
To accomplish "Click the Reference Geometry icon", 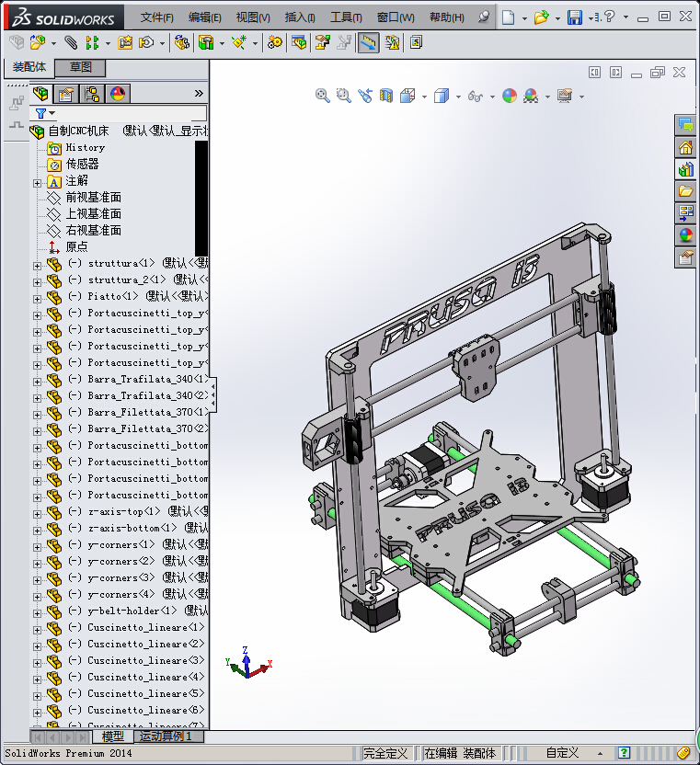I will (x=239, y=43).
